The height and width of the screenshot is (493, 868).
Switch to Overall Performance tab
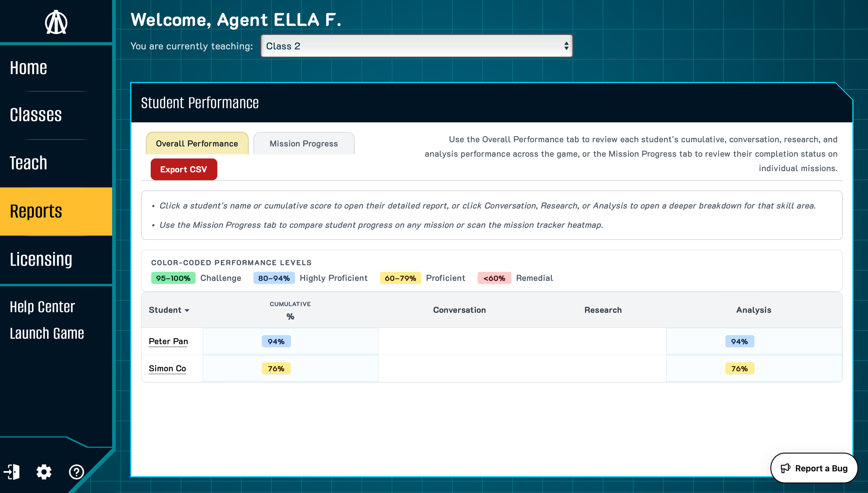tap(197, 143)
